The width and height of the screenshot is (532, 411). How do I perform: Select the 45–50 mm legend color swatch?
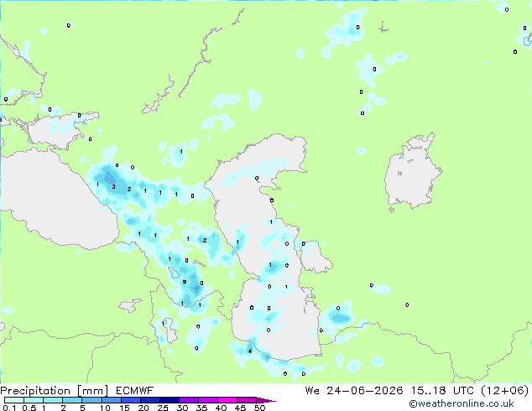tap(247, 400)
